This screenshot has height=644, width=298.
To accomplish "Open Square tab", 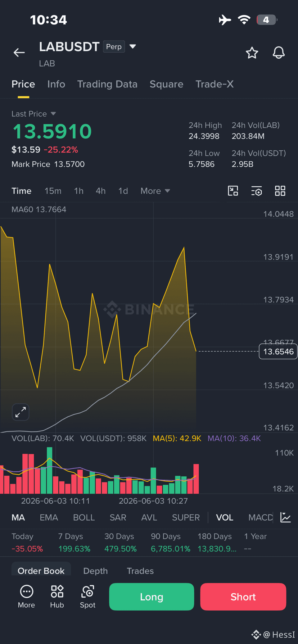I will [166, 84].
